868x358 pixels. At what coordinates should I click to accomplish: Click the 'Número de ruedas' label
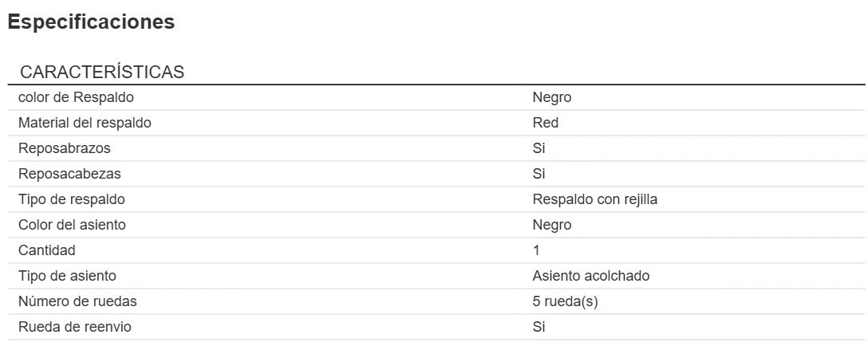[77, 301]
